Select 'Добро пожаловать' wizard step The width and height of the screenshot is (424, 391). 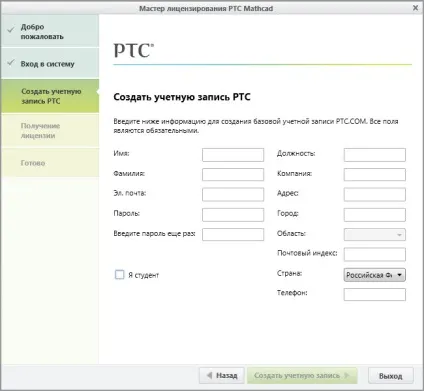50,31
